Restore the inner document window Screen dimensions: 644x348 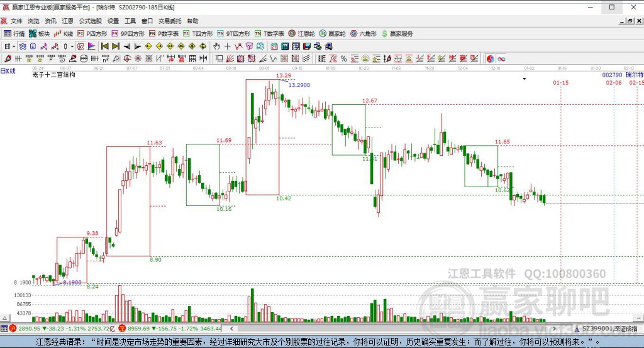click(x=629, y=21)
